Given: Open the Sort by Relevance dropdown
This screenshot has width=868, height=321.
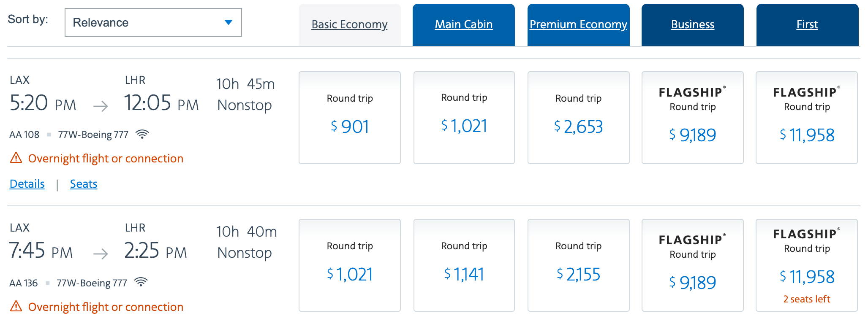Looking at the screenshot, I should 153,22.
